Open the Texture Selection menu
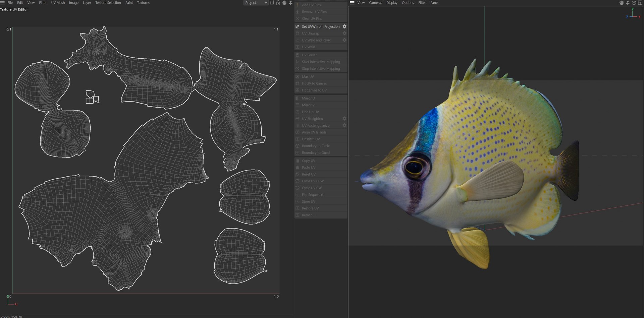 [x=108, y=3]
